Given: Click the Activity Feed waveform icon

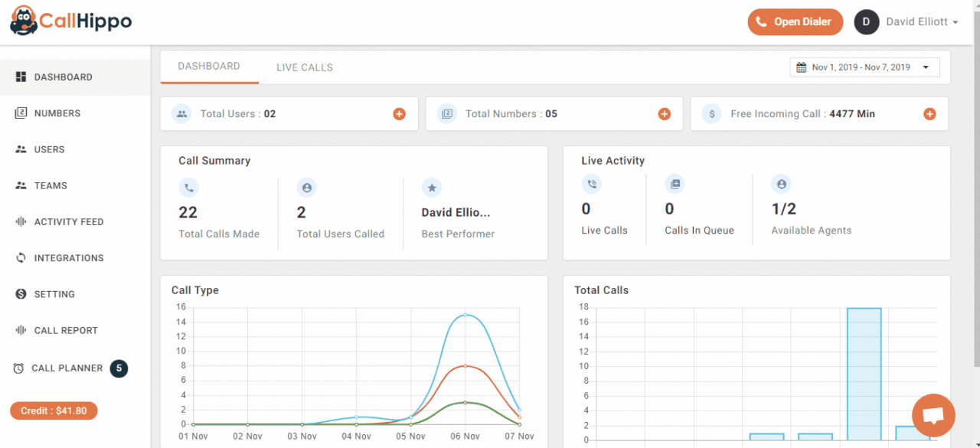Looking at the screenshot, I should click(21, 221).
